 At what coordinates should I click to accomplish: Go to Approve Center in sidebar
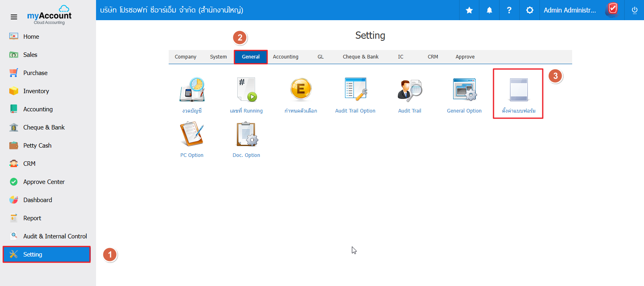[44, 182]
